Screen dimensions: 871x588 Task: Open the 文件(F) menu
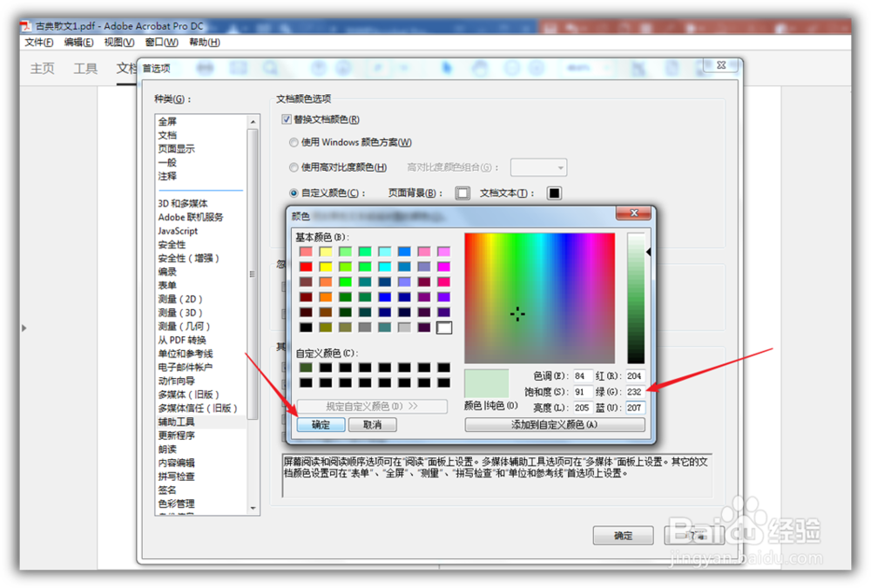pyautogui.click(x=39, y=42)
